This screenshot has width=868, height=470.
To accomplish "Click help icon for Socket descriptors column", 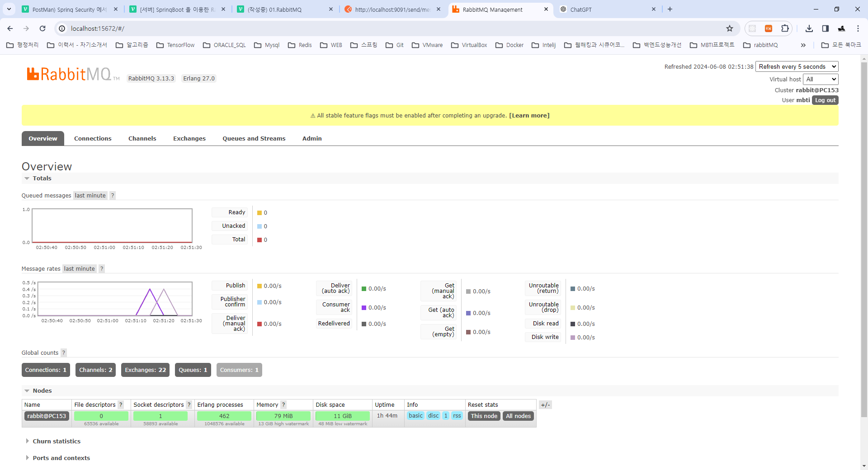I will point(189,404).
